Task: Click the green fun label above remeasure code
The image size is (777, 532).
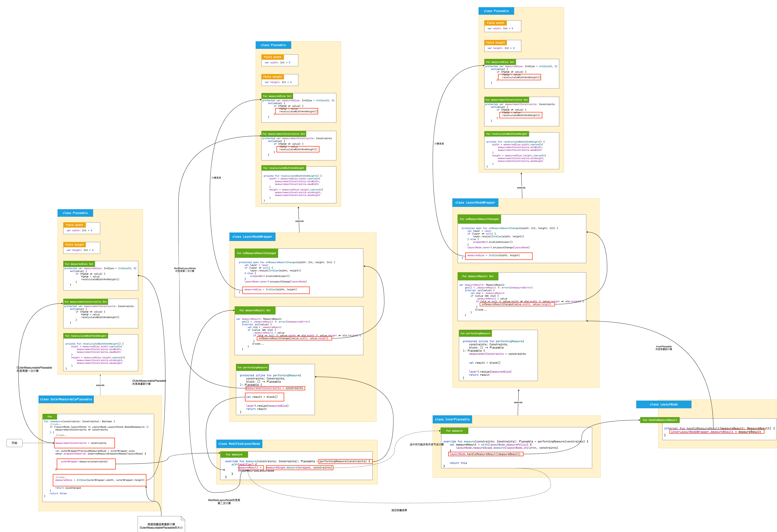Action: (x=50, y=417)
